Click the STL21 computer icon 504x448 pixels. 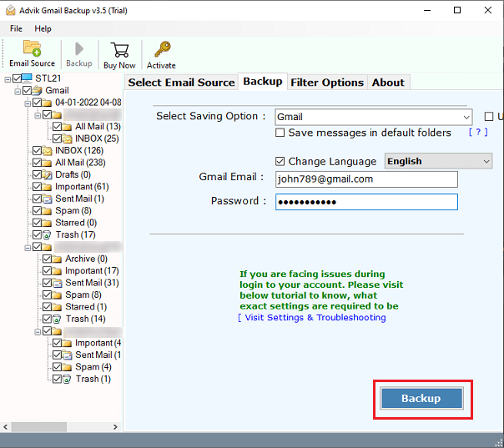click(x=27, y=78)
